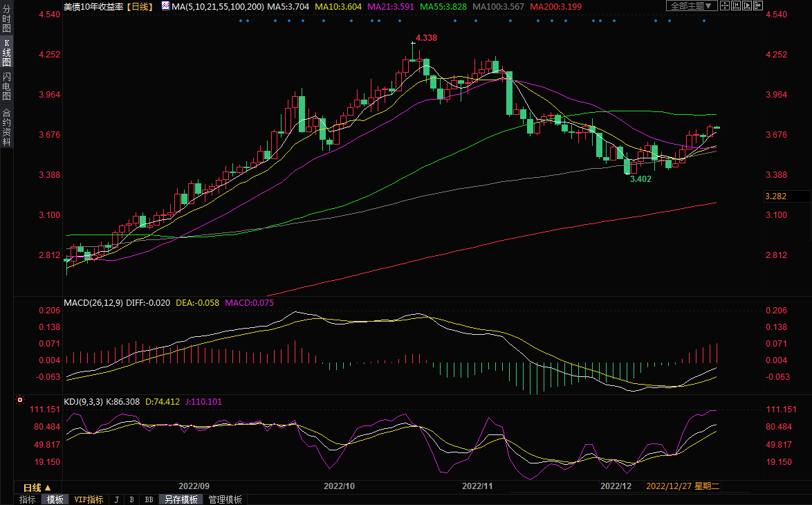This screenshot has width=812, height=505.
Task: Switch to the 闪电图 tab
Action: [6, 86]
